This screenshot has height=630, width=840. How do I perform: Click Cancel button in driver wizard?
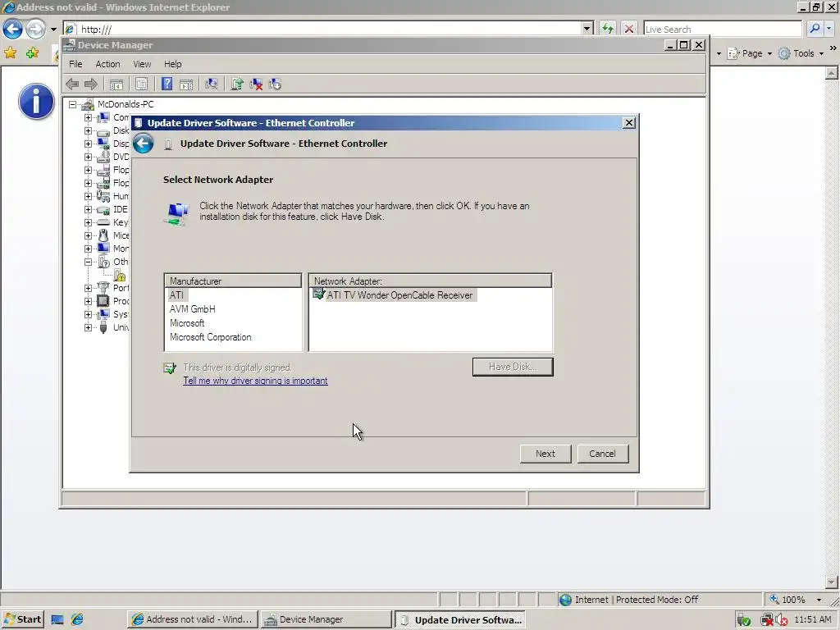(x=602, y=454)
